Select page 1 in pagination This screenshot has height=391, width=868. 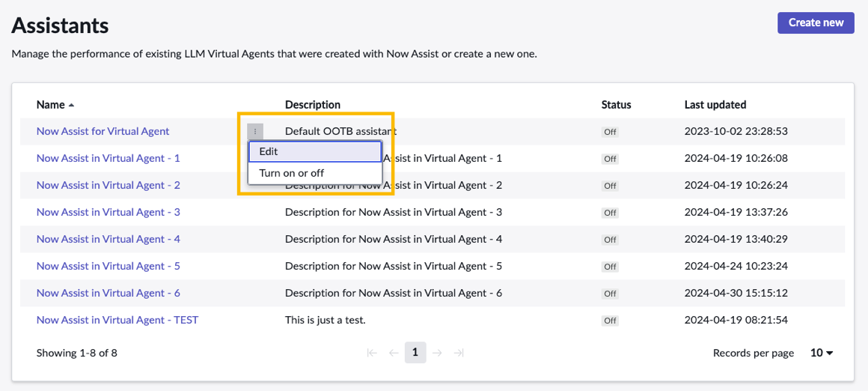415,352
